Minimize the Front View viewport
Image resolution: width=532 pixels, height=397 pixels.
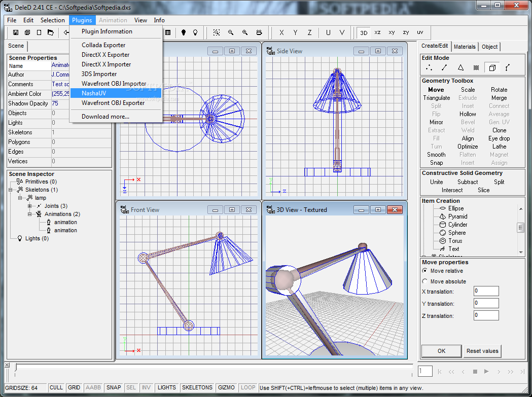click(x=215, y=210)
